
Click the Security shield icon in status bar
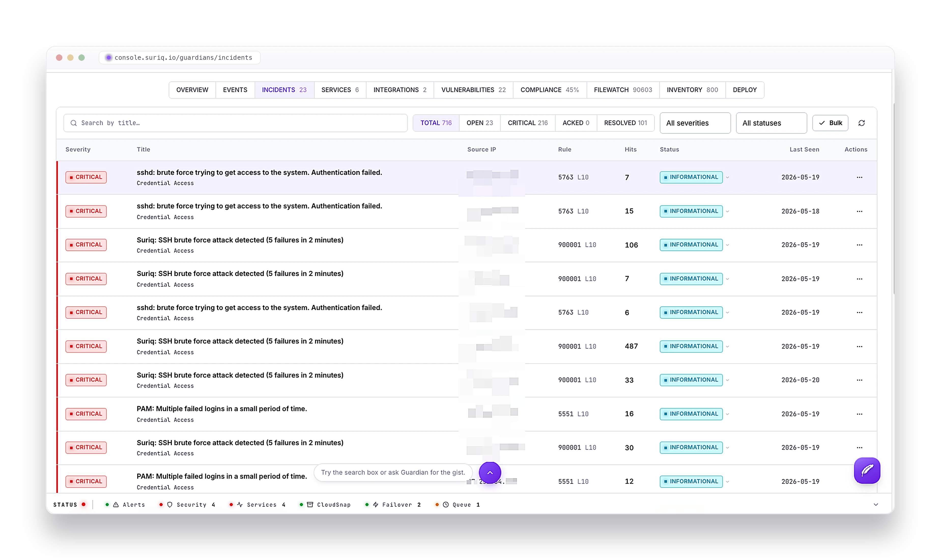[169, 505]
